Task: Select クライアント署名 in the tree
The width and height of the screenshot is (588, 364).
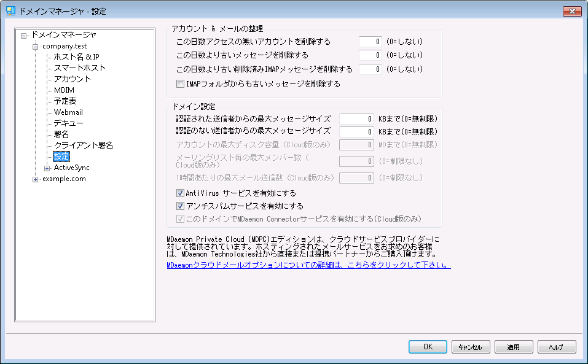Action: (x=83, y=145)
